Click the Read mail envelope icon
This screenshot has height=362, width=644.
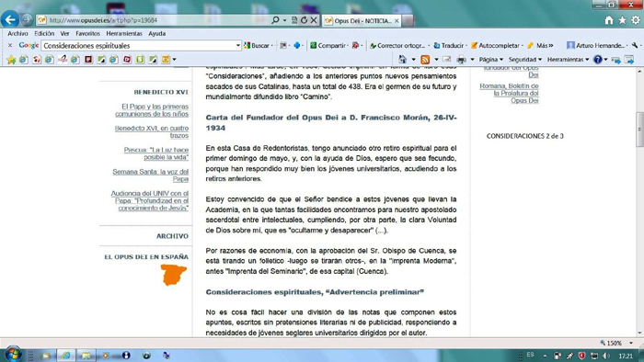[447, 60]
